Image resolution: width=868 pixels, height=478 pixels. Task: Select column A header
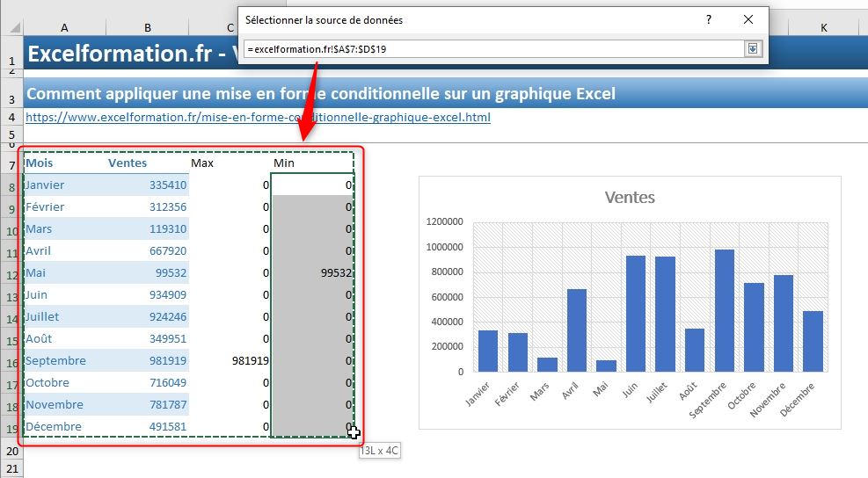(64, 27)
